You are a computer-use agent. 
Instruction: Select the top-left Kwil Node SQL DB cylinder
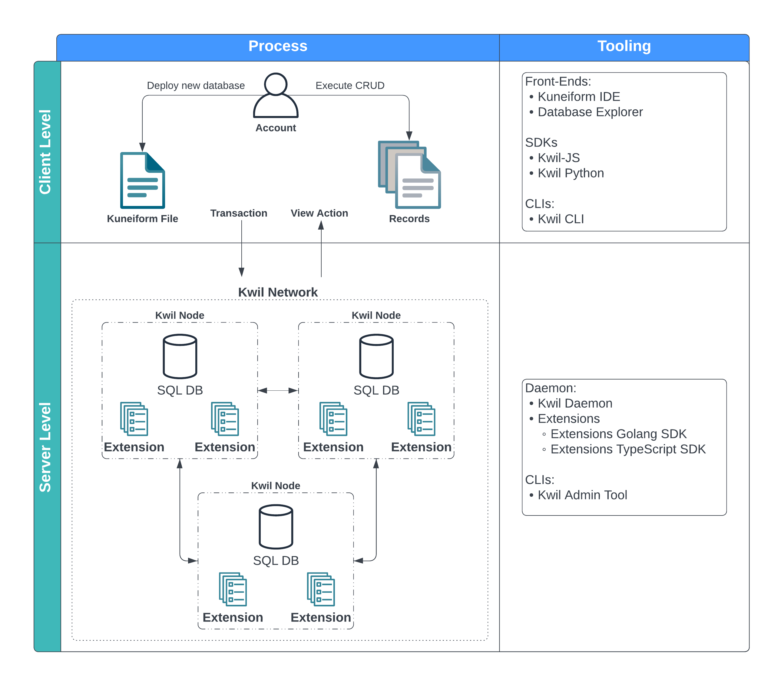tap(180, 356)
